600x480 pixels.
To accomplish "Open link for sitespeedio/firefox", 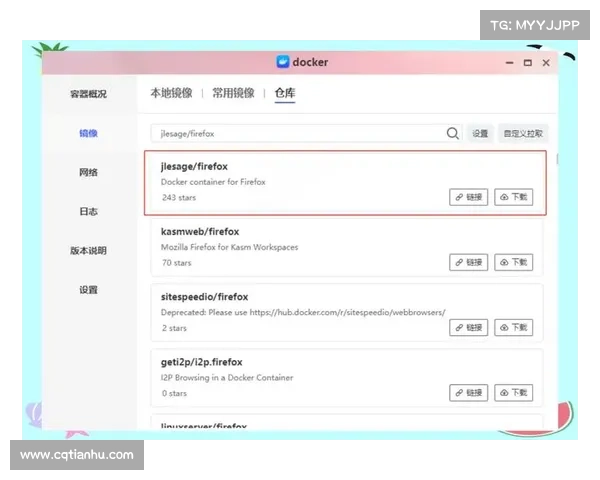I will pos(468,327).
